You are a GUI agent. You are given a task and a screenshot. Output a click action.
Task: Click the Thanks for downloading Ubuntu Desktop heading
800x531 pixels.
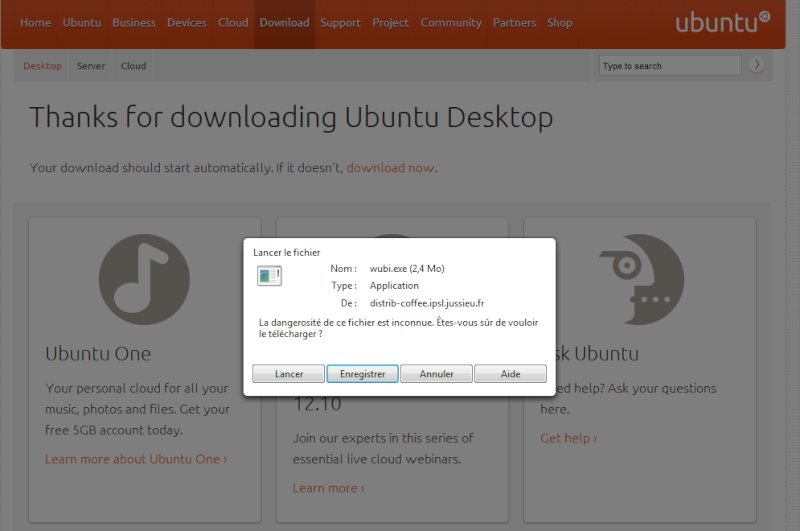(291, 117)
